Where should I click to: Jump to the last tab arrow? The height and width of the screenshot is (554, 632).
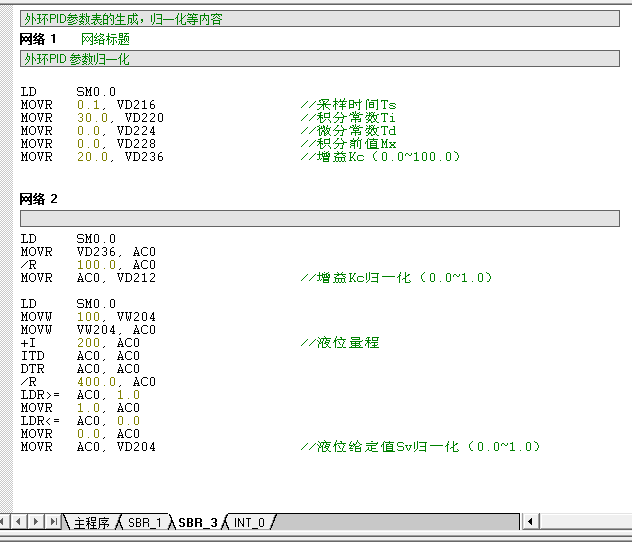tap(53, 522)
